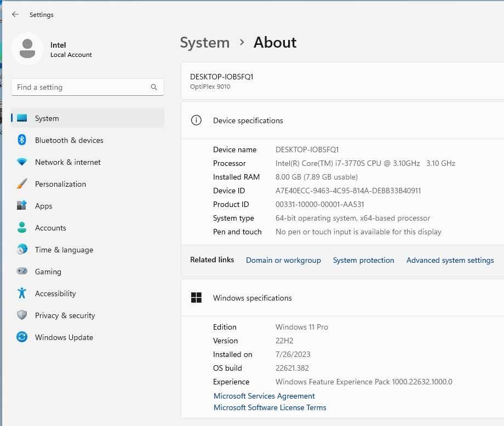Viewport: 504px width, 426px height.
Task: Open System settings category
Action: 88,118
